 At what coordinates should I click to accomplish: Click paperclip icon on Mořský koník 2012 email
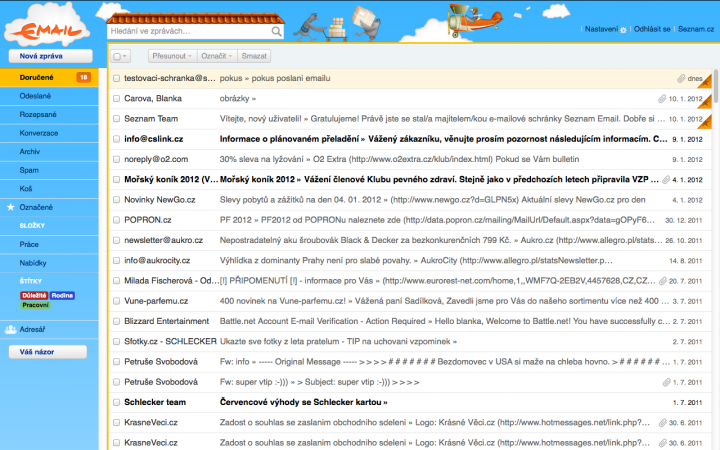[x=666, y=180]
